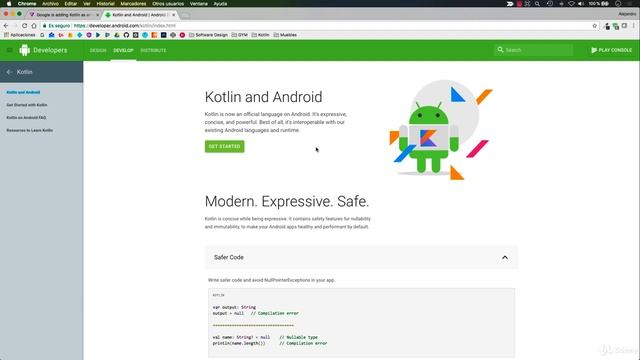This screenshot has width=640, height=360.
Task: Open the Software Design bookmark folder
Action: [x=208, y=35]
